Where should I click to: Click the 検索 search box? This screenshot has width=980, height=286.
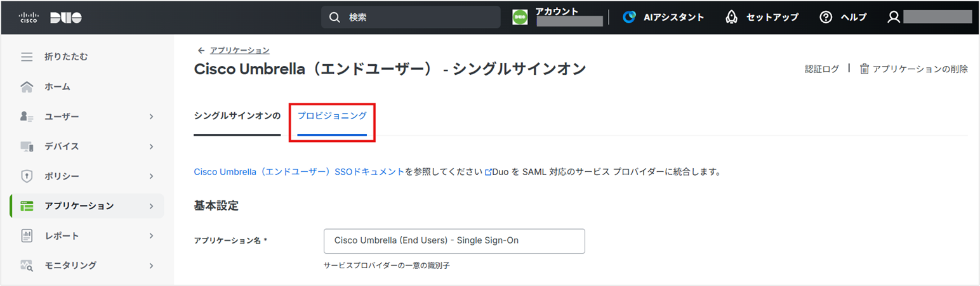point(419,18)
